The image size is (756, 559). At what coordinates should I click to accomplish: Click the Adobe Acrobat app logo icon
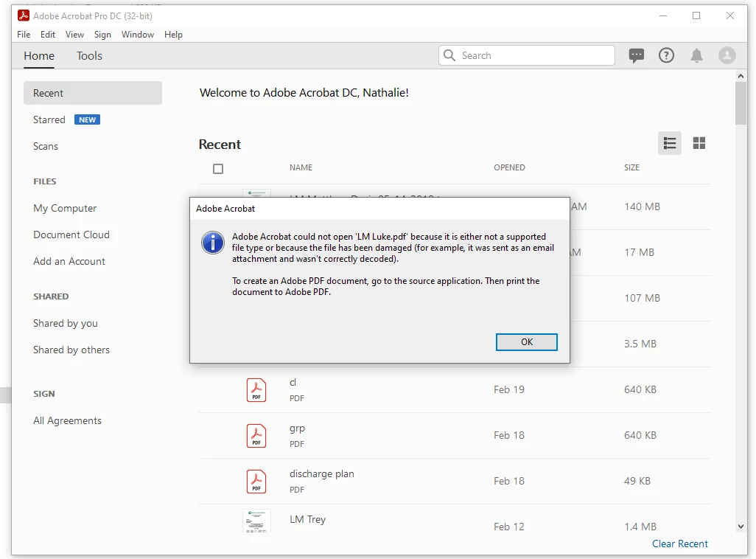click(x=23, y=15)
